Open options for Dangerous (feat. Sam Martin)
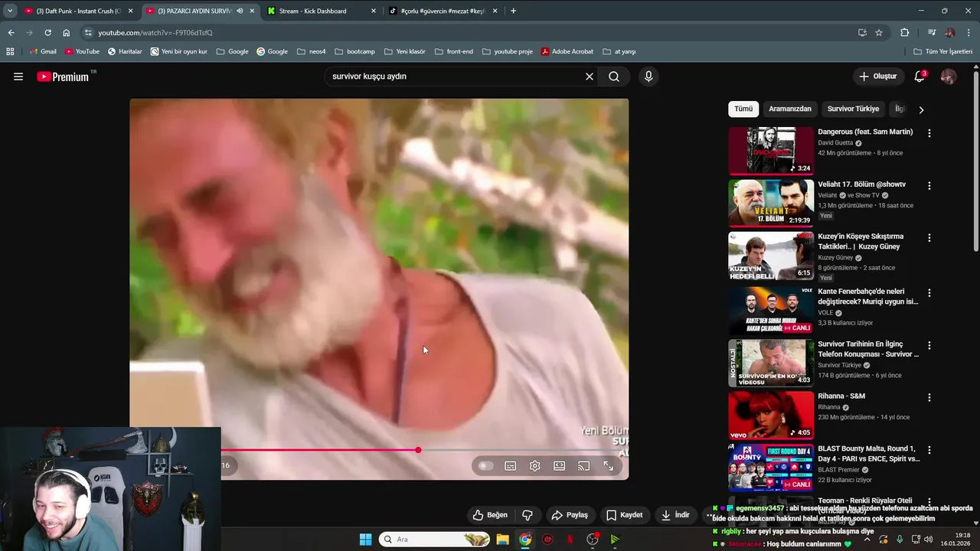This screenshot has width=980, height=551. click(929, 133)
